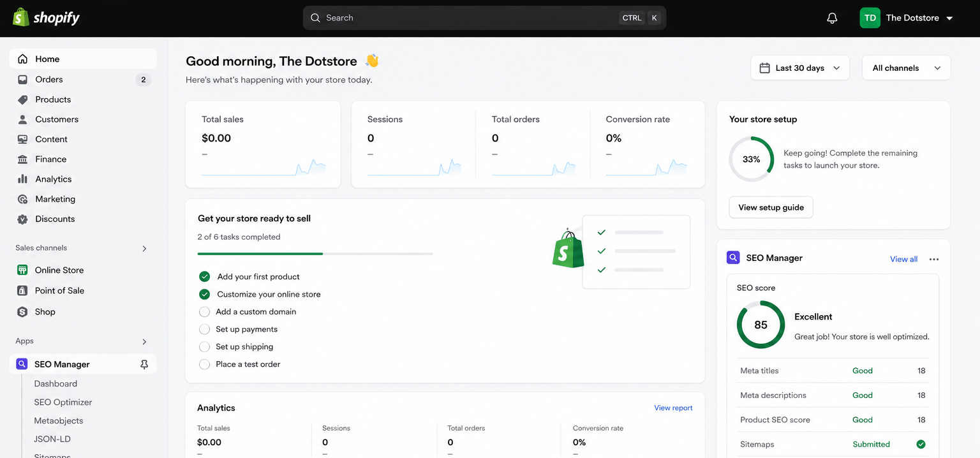Expand the Sales channels chevron

(x=144, y=248)
